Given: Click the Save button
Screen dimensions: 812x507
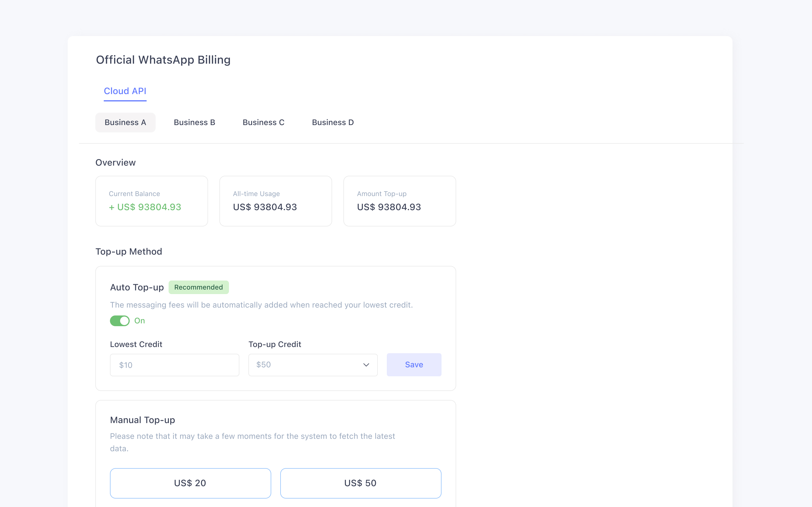Looking at the screenshot, I should 414,364.
